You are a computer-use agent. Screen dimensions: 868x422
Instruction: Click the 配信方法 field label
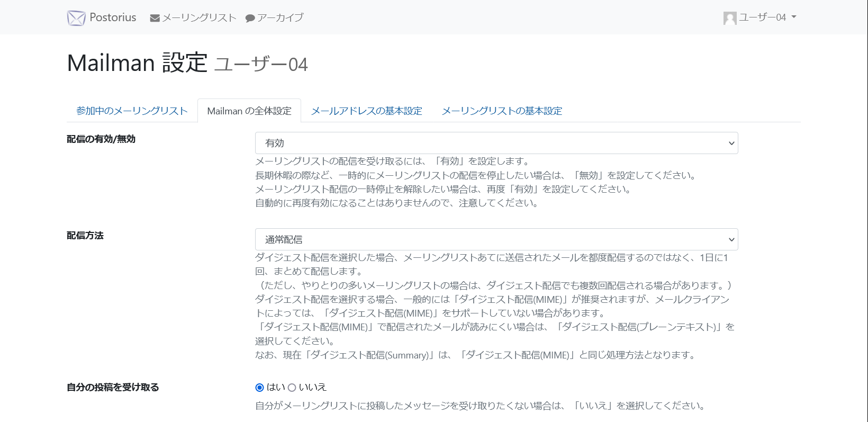85,236
